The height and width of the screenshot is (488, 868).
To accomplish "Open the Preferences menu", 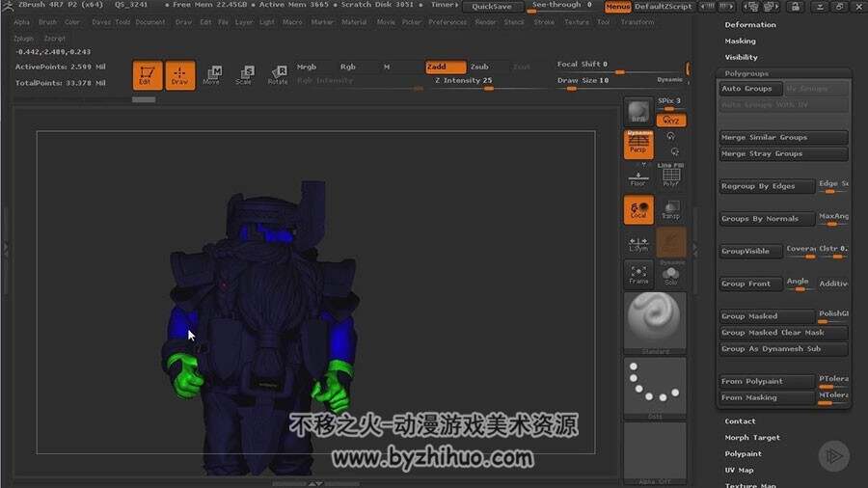I will [448, 22].
